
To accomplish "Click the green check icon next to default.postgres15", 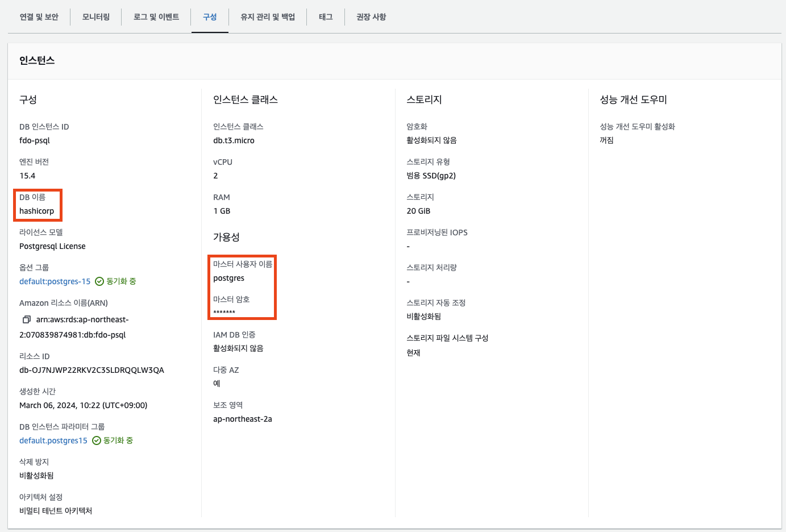I will 95,440.
